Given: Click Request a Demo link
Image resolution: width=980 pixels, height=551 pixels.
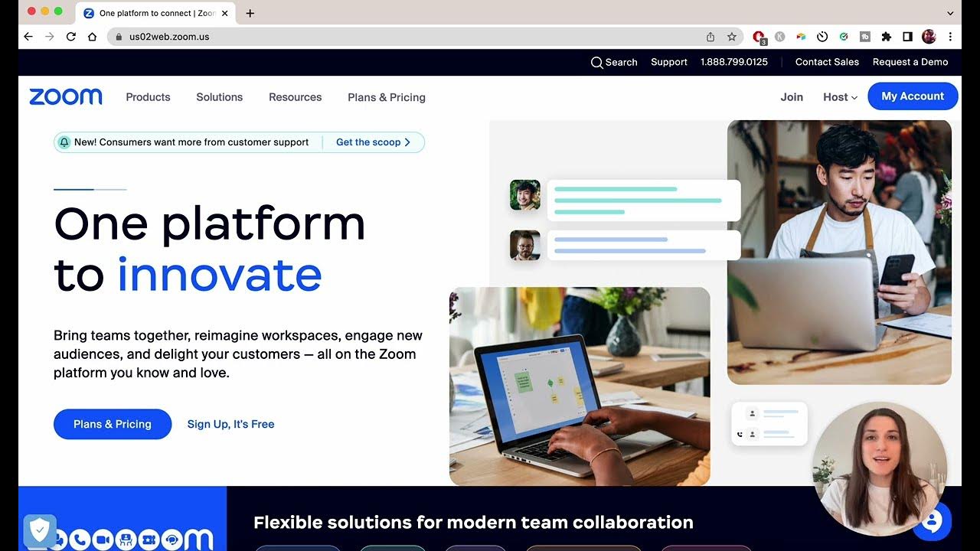Looking at the screenshot, I should pyautogui.click(x=910, y=62).
